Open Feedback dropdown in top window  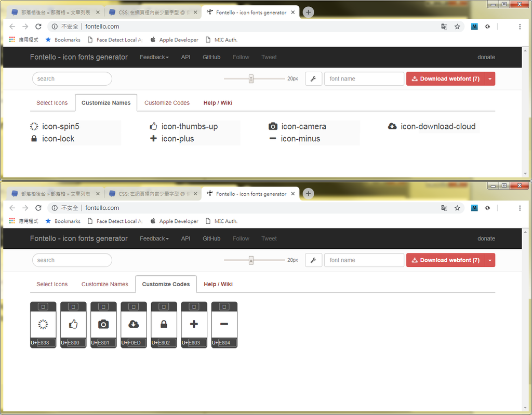pos(154,57)
